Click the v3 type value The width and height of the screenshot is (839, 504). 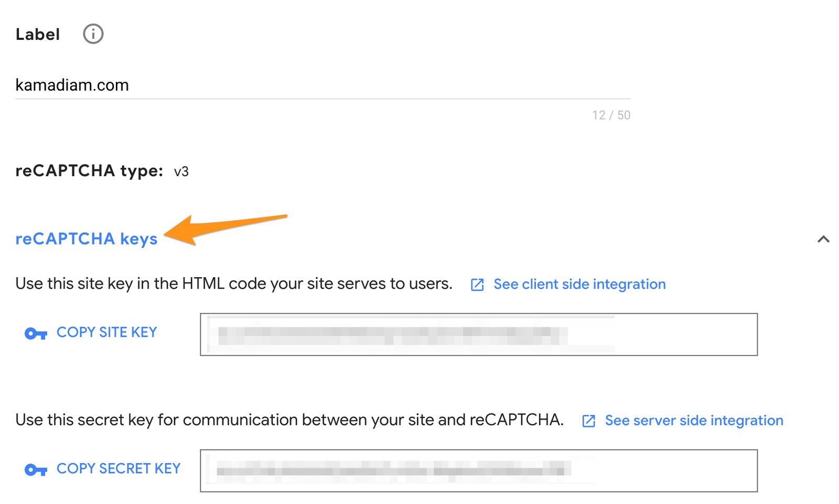pos(181,172)
